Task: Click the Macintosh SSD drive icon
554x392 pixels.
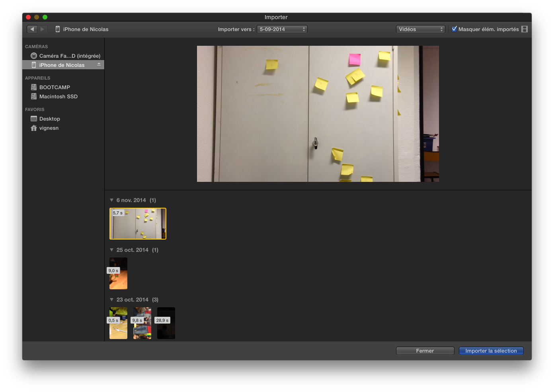Action: click(34, 96)
